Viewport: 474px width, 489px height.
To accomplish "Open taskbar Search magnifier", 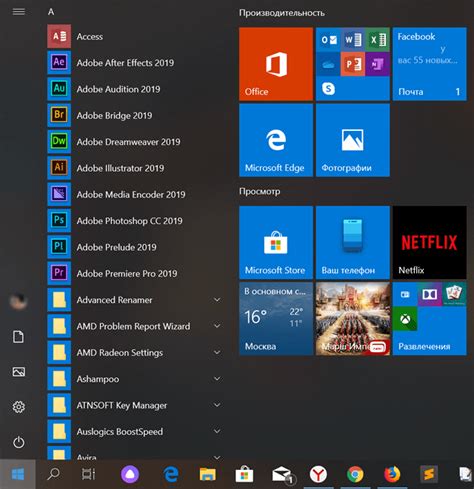I will [53, 474].
